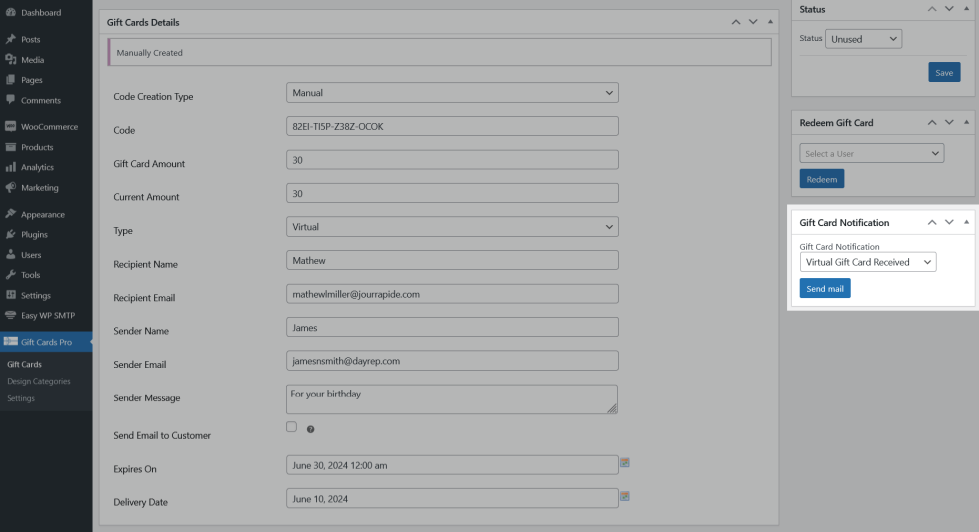Open Gift Cards Pro Settings submenu
979x532 pixels.
[21, 398]
